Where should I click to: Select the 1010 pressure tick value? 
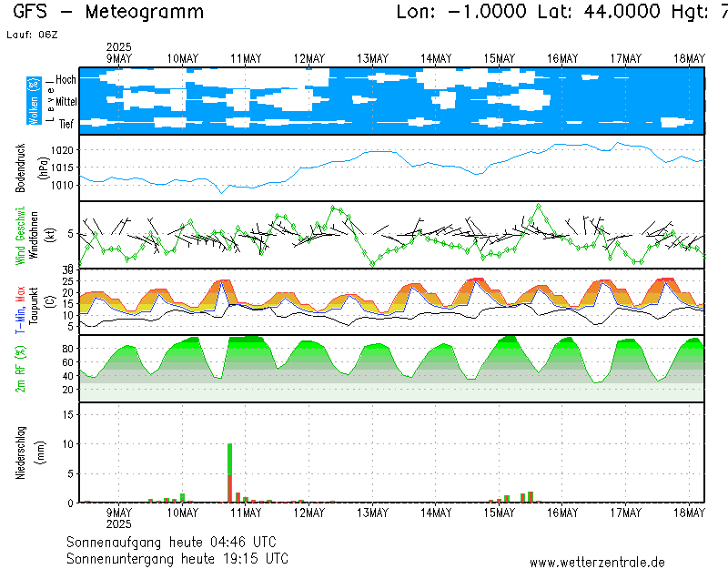point(62,186)
